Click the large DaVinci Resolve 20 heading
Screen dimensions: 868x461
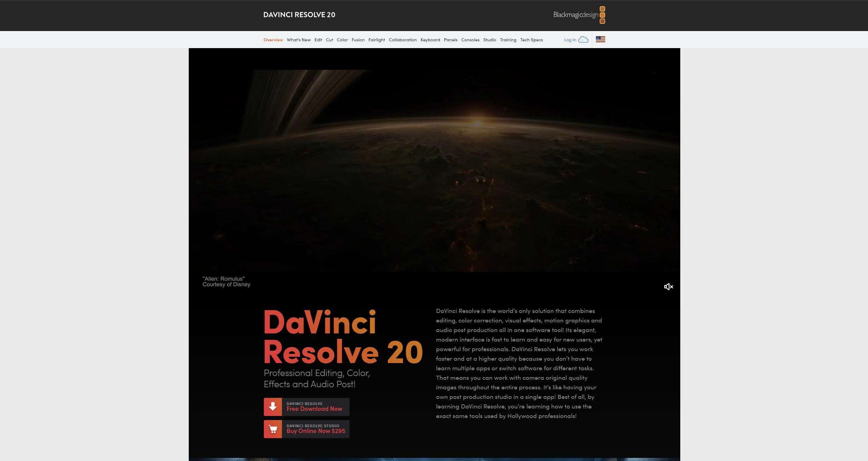pyautogui.click(x=343, y=337)
